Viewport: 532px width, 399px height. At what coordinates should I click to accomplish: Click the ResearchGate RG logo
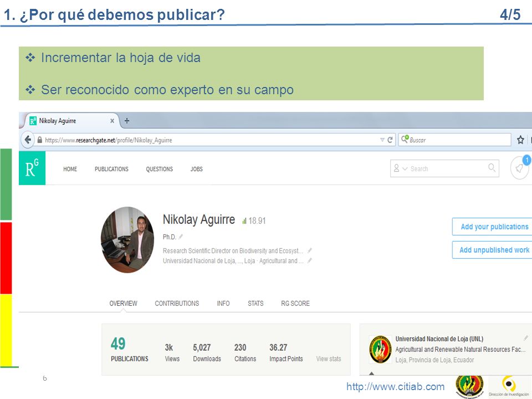(32, 168)
